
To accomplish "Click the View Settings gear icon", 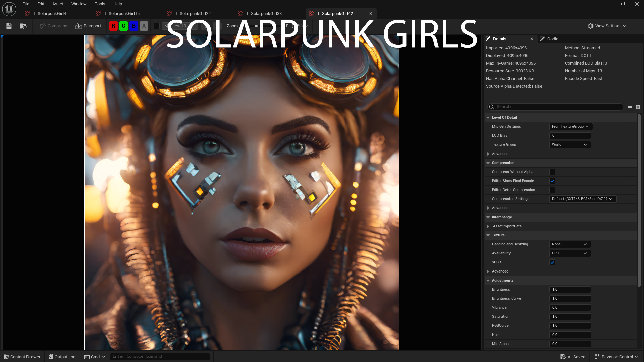I will (591, 26).
